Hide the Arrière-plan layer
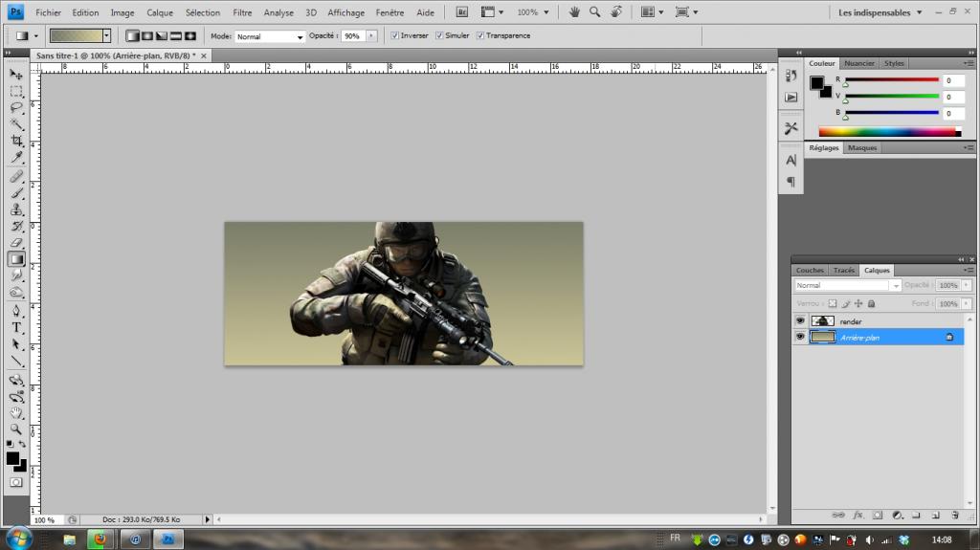Image resolution: width=980 pixels, height=550 pixels. (x=800, y=337)
